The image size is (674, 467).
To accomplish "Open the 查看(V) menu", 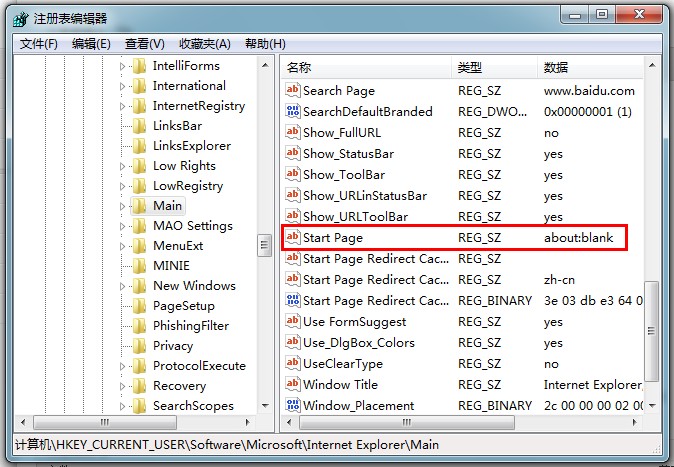I will coord(144,44).
